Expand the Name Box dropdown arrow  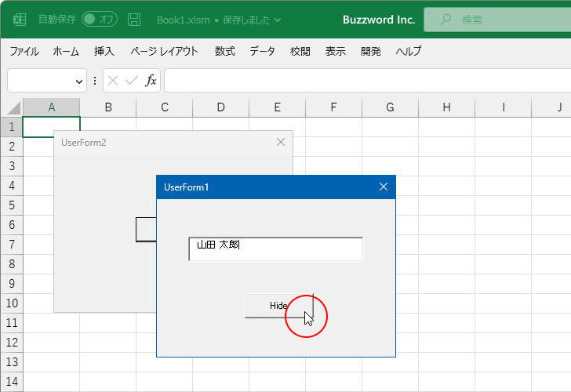click(79, 82)
